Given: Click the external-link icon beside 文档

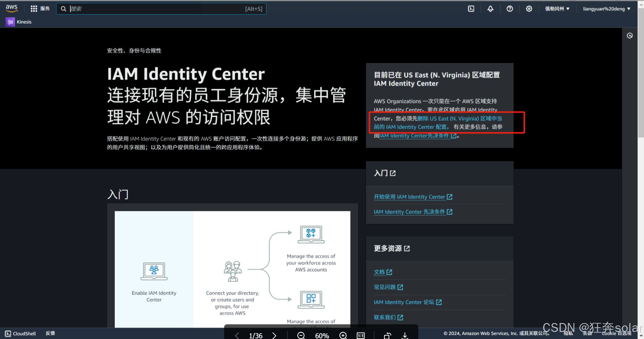Looking at the screenshot, I should click(389, 272).
